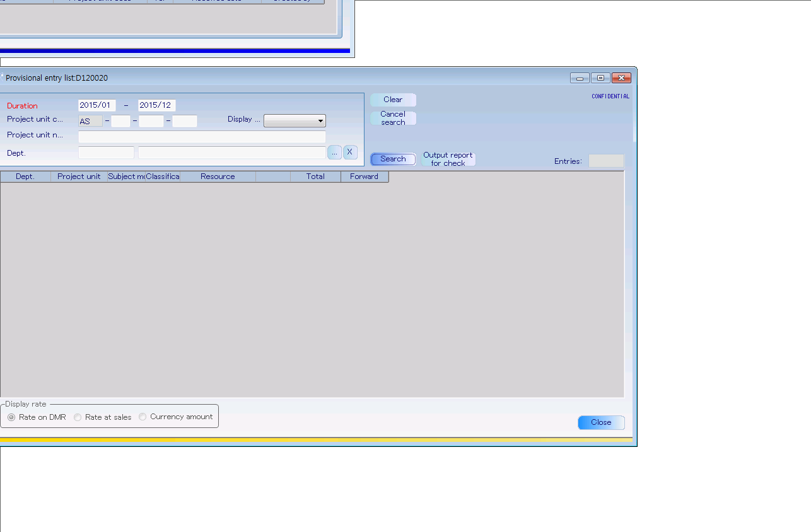Focus the Duration end field 2015/12

pos(157,105)
